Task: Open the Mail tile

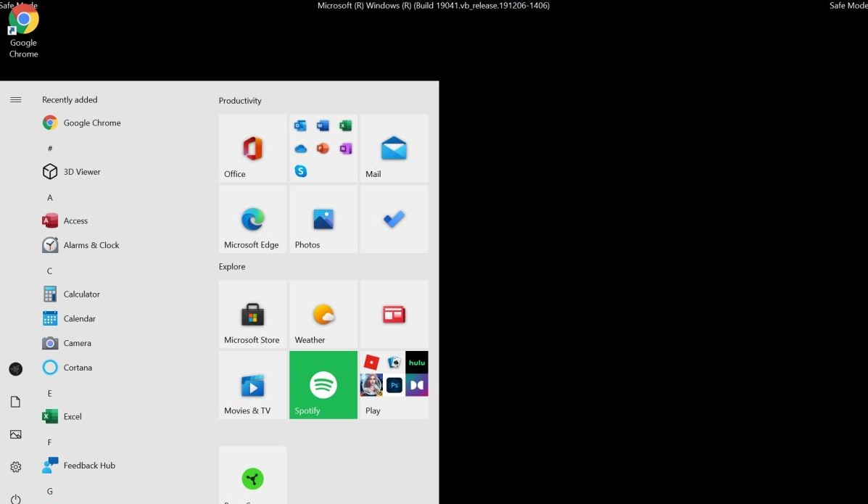Action: click(x=394, y=148)
